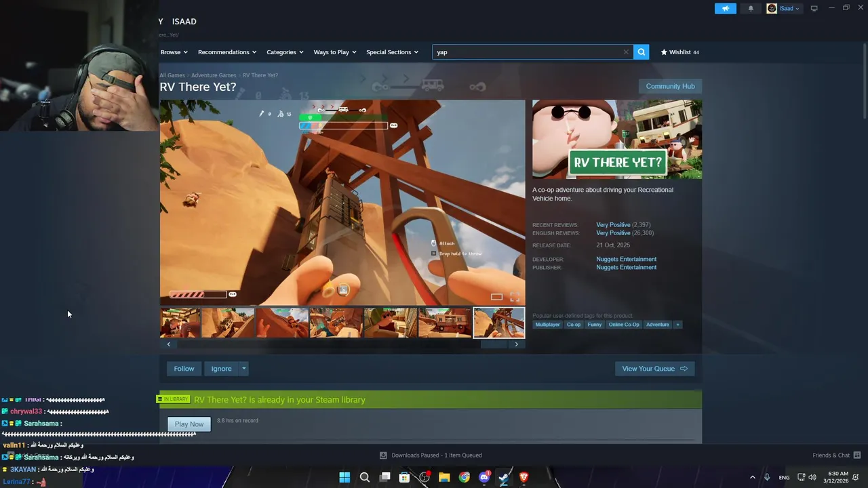
Task: Click the screenshot viewer window-mode icon
Action: point(496,297)
